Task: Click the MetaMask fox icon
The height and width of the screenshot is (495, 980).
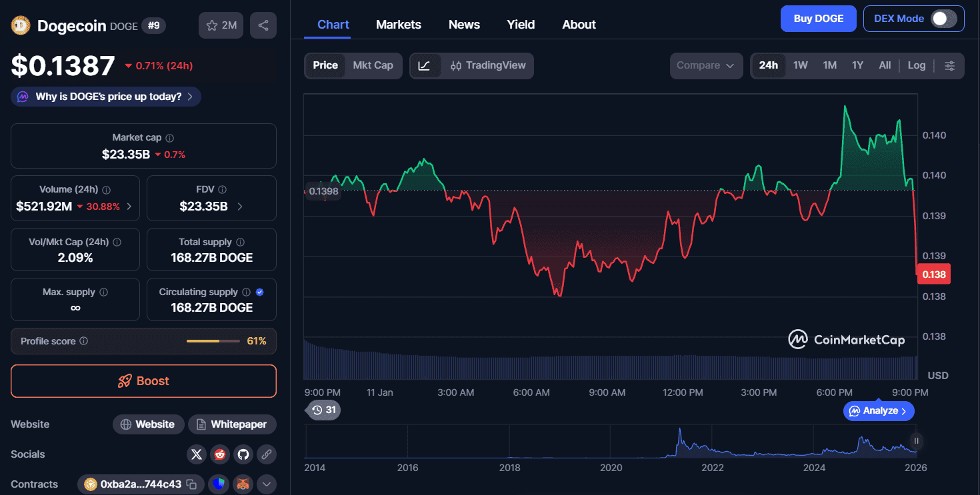Action: coord(243,484)
